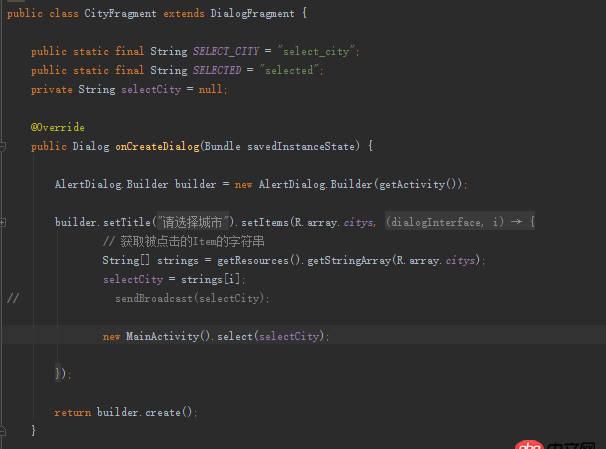Click the new keyword before AlertDialog.Builder

coord(243,185)
